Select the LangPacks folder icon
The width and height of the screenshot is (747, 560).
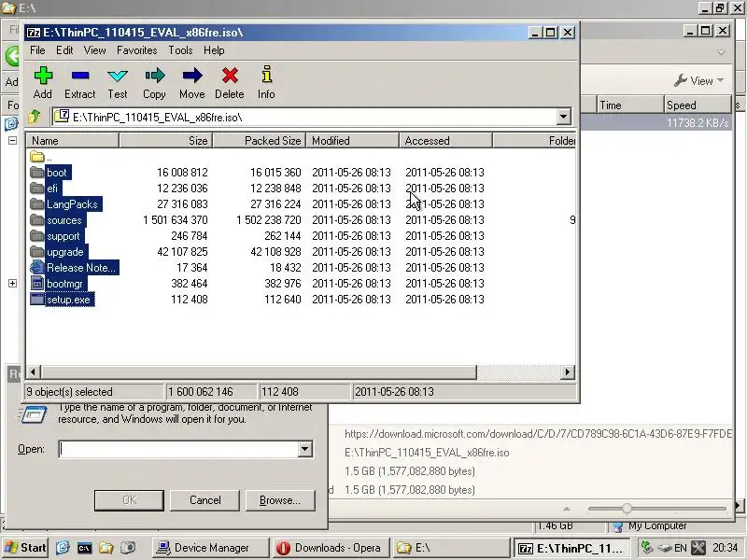click(x=37, y=203)
